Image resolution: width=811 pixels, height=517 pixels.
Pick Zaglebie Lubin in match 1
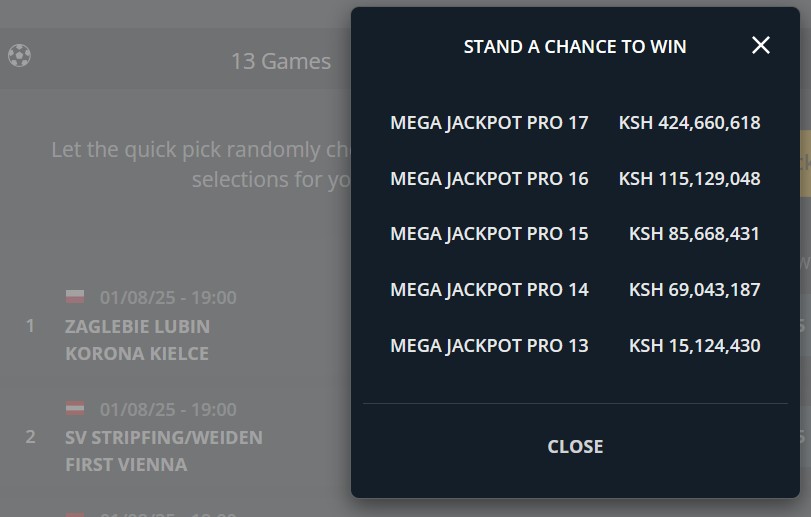tap(137, 327)
